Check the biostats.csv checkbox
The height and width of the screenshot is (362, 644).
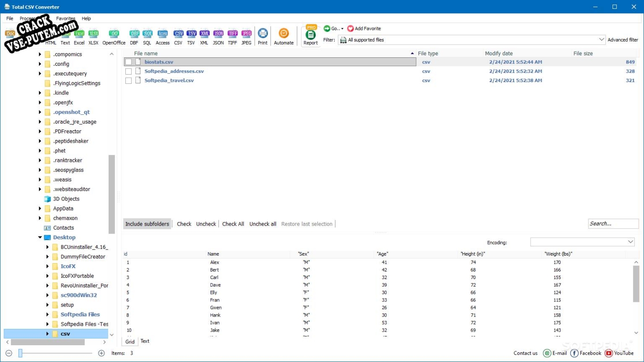(128, 62)
